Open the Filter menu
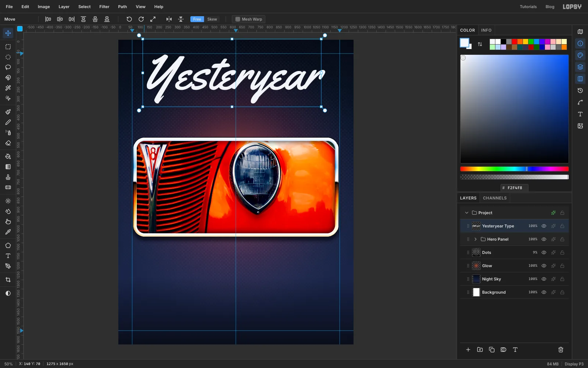Viewport: 588px width, 368px height. point(104,7)
